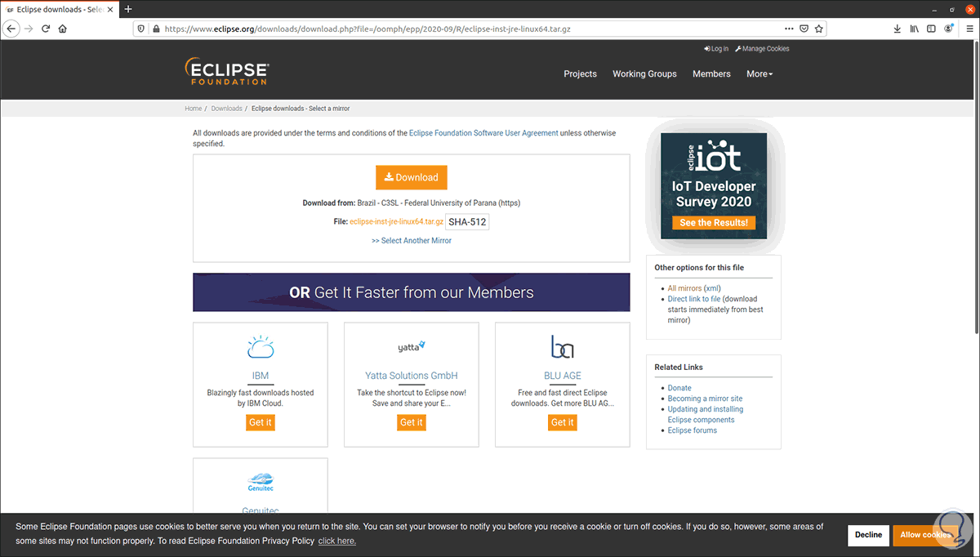
Task: Open Eclipse forums link
Action: 693,430
